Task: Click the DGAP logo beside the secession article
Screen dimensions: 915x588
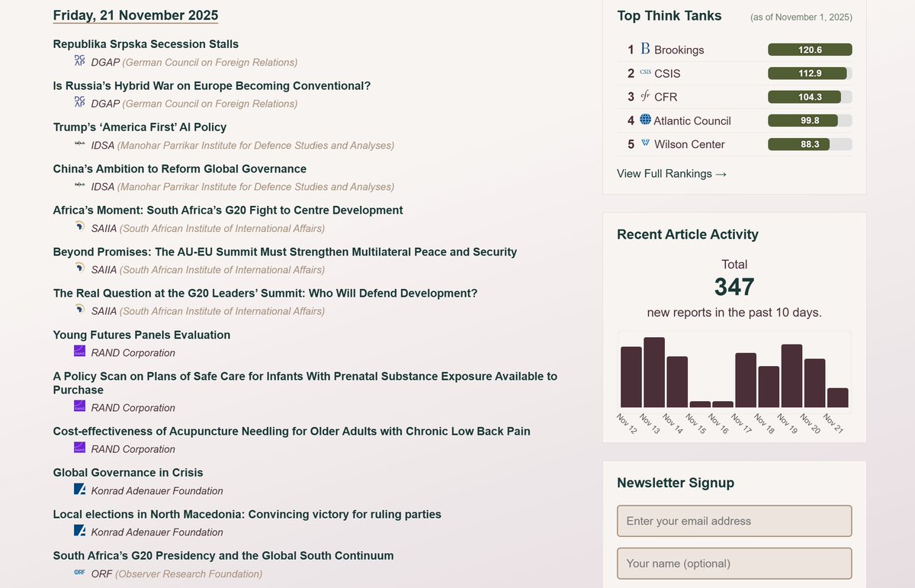Action: 79,59
